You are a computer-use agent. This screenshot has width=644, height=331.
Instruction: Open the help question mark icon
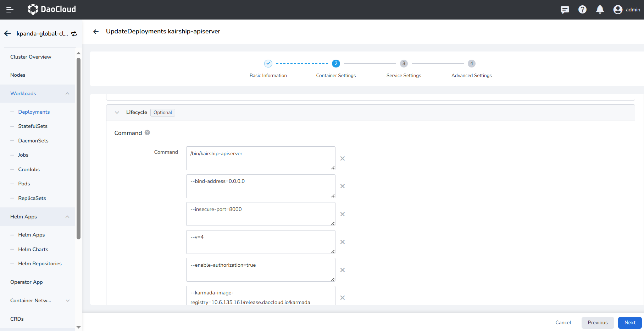(582, 10)
